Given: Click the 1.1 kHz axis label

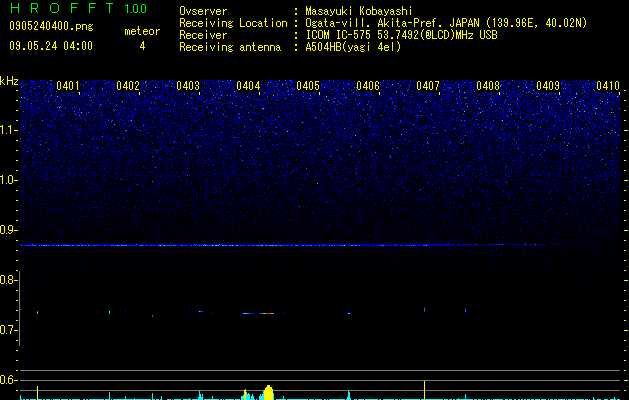Looking at the screenshot, I should (9, 130).
